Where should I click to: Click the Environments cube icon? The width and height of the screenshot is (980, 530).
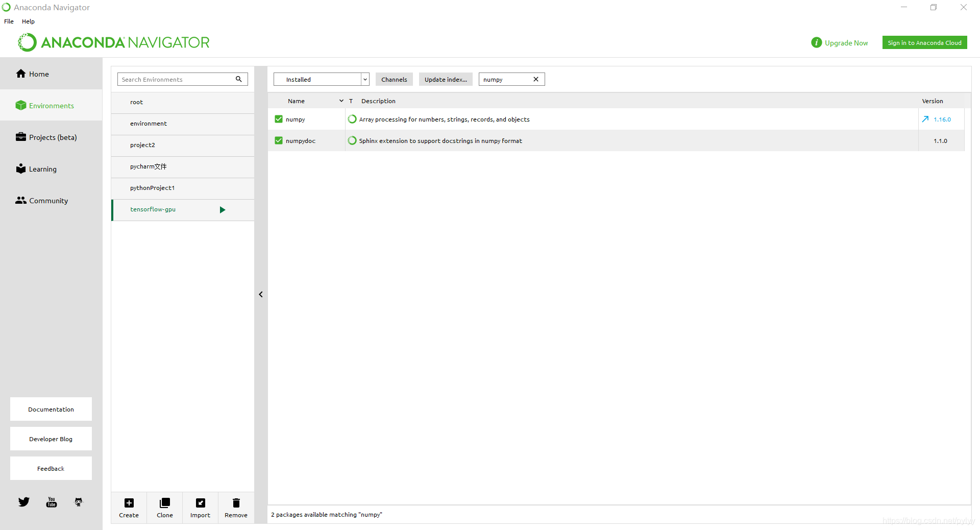coord(21,105)
